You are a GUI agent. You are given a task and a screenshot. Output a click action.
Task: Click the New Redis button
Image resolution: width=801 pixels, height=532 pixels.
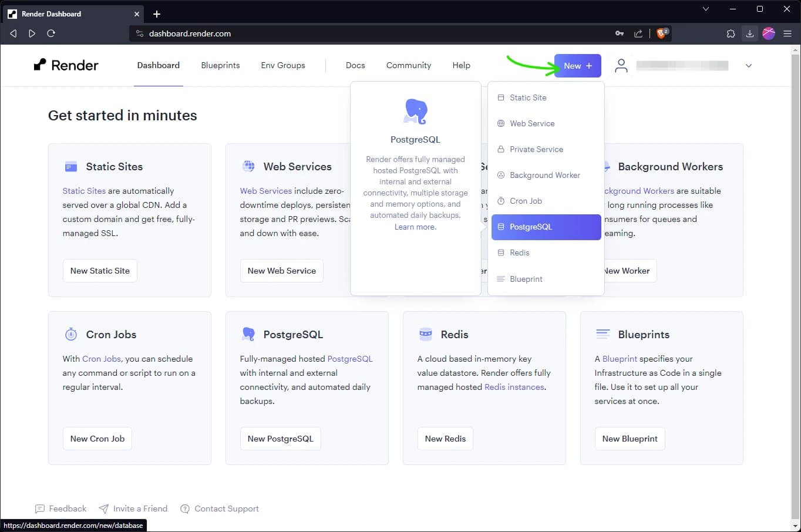pyautogui.click(x=445, y=439)
